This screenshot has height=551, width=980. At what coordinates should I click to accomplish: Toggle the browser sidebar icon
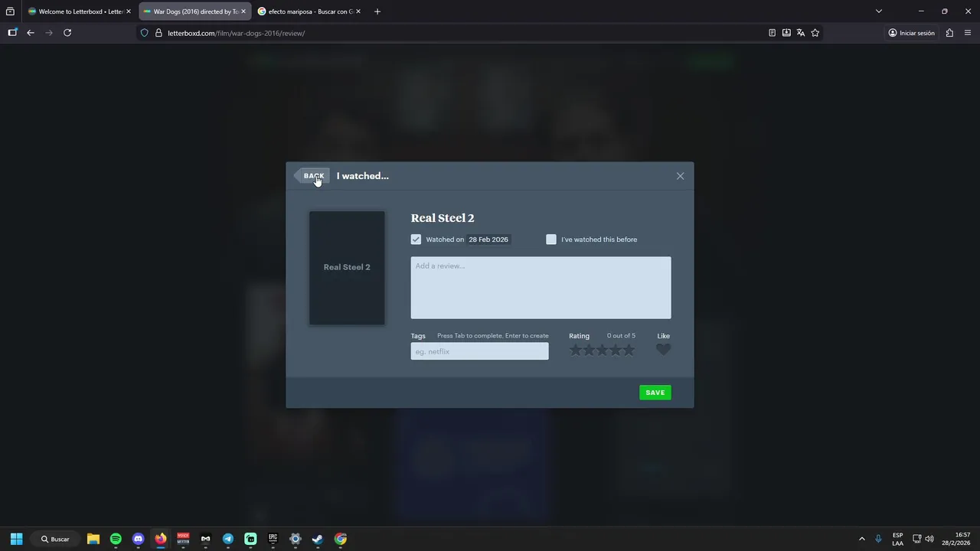click(x=12, y=33)
